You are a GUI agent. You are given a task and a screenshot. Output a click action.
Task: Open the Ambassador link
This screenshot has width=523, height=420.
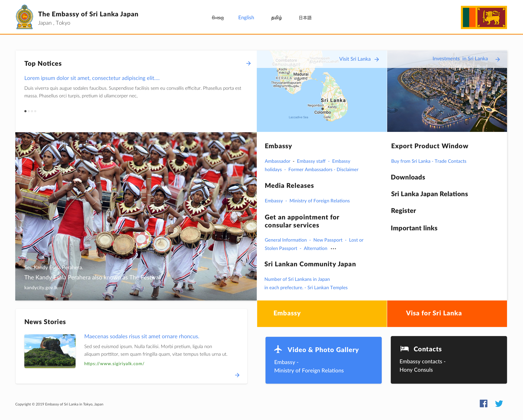277,161
